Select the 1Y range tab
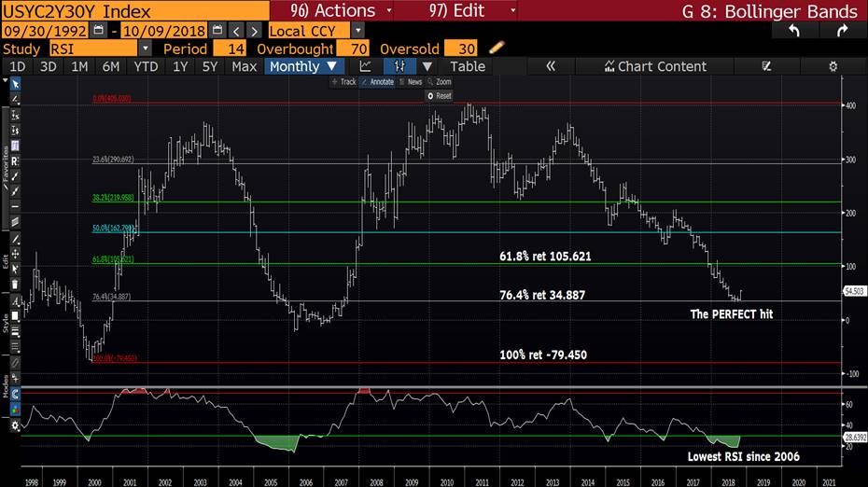 (180, 66)
